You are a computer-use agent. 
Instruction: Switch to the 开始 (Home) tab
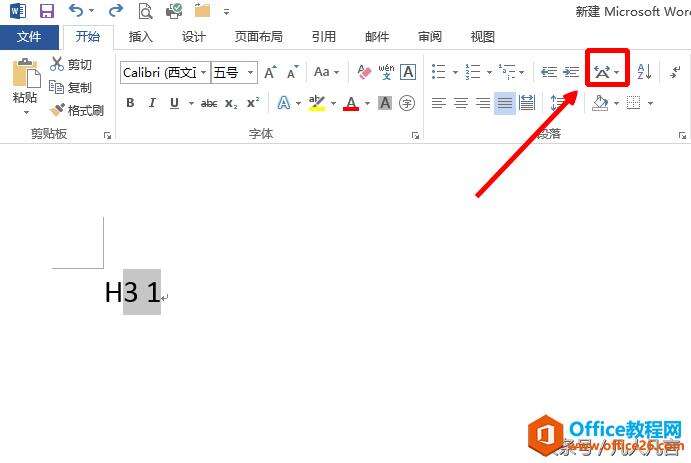point(88,37)
